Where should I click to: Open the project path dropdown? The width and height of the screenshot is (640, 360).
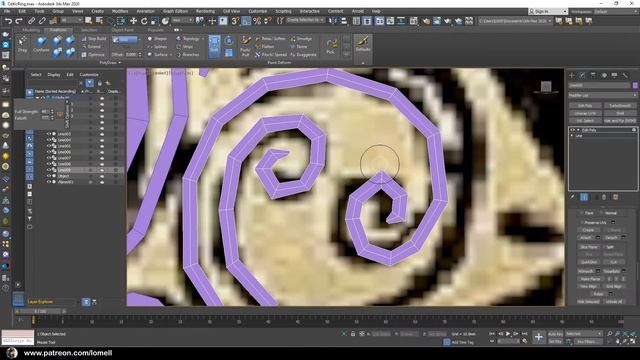click(514, 21)
